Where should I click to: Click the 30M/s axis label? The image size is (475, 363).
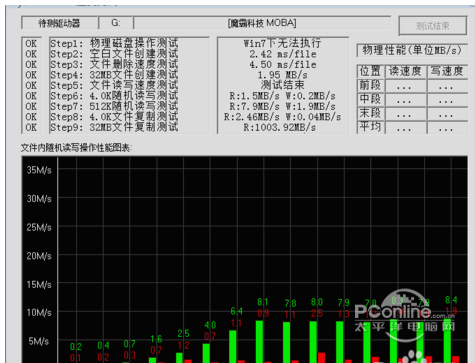39,199
